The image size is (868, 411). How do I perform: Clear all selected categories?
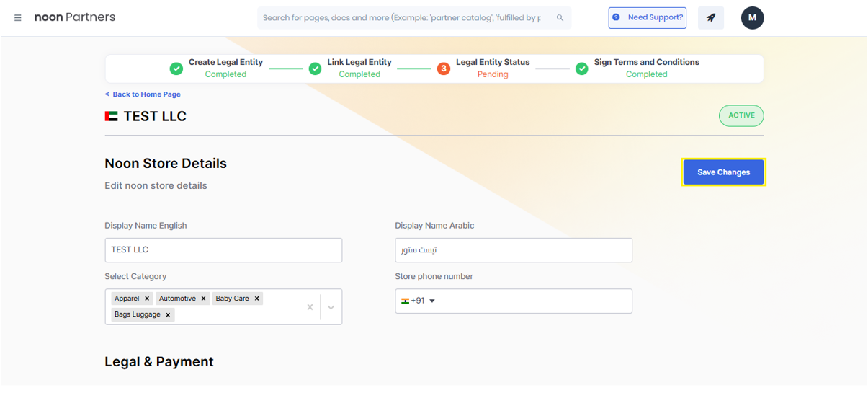tap(310, 307)
